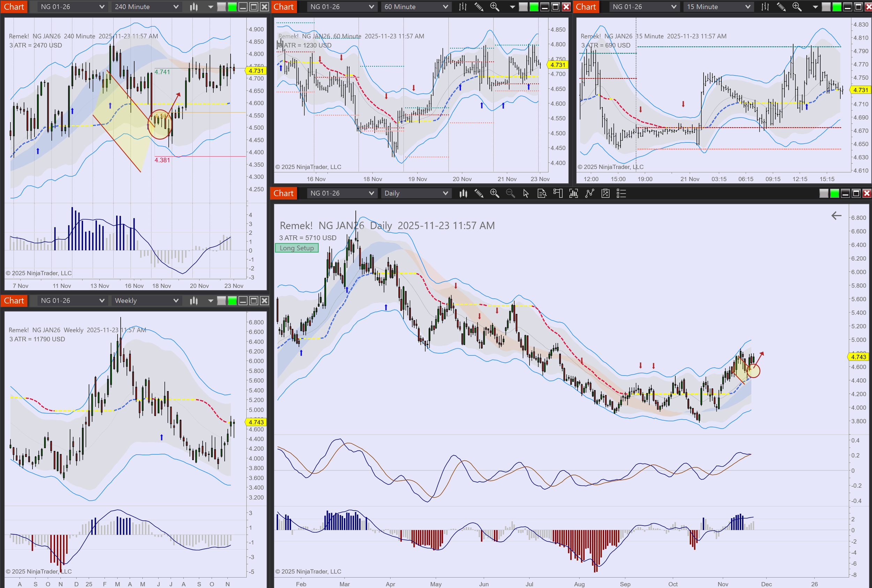This screenshot has width=872, height=588.
Task: Click the Chart tab of the 60 Minute window
Action: (x=284, y=7)
